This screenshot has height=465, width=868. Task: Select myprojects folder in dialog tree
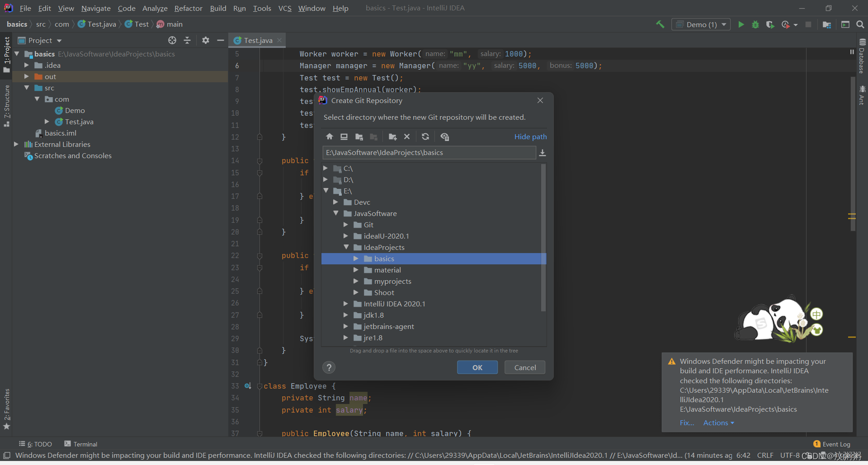coord(392,281)
